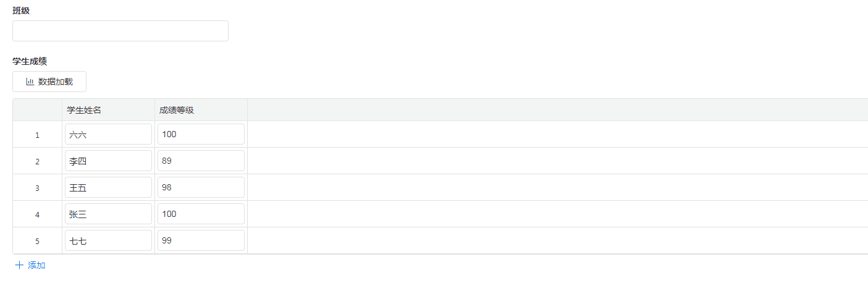Click the chart icon on 数据加载 button
Viewport: 868px width, 283px height.
click(x=30, y=82)
